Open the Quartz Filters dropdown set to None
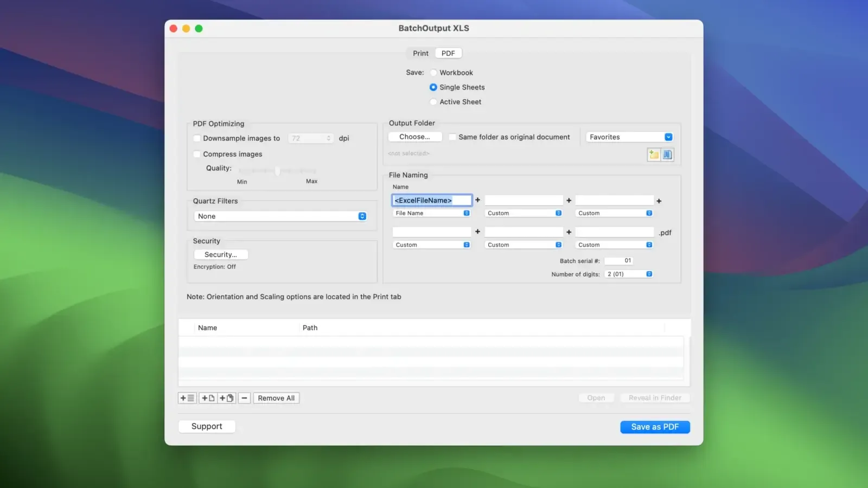 (280, 216)
